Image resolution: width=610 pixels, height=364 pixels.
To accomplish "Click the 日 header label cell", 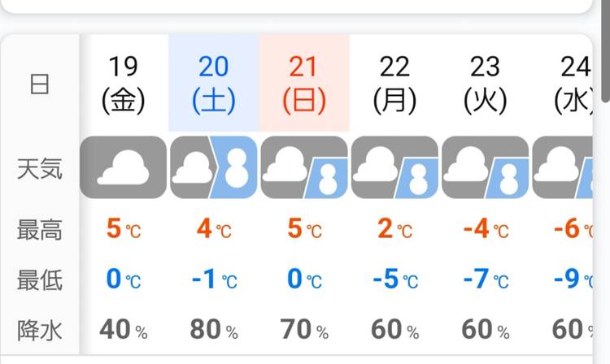I will click(x=40, y=84).
